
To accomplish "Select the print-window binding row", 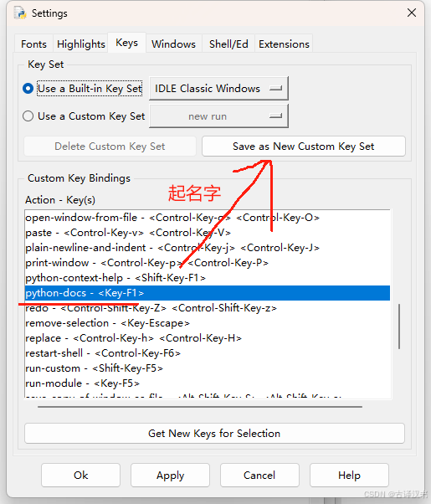I will point(208,263).
